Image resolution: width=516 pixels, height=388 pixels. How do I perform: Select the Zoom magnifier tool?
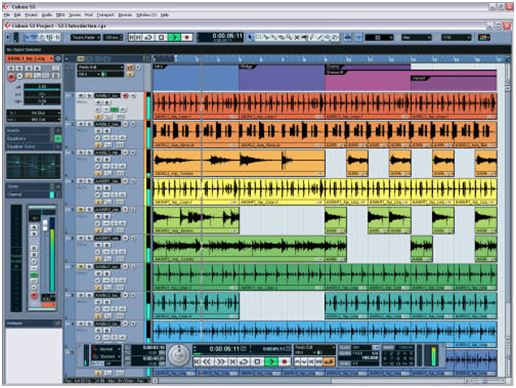(x=289, y=38)
